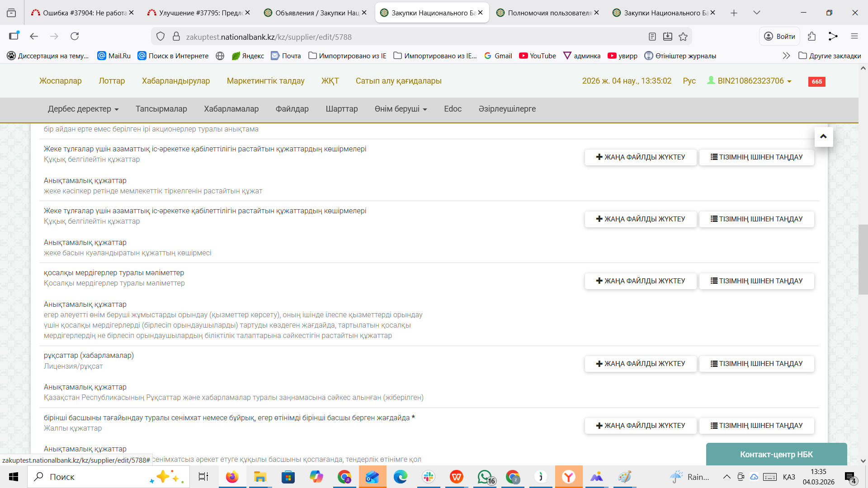Open reader view icon in the address bar
Viewport: 868px width, 488px height.
click(652, 37)
